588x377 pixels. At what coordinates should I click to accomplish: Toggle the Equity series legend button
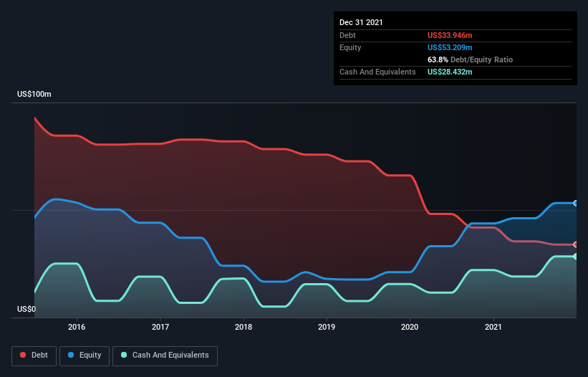85,355
